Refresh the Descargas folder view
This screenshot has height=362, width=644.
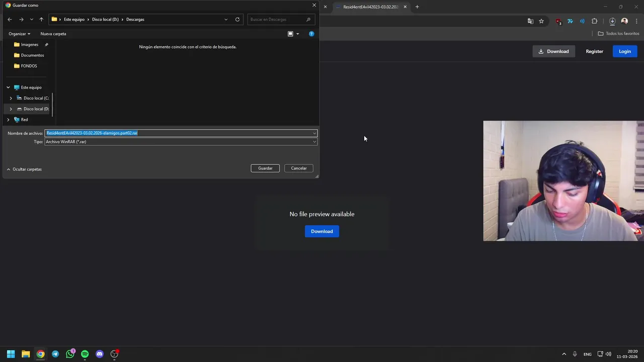coord(237,20)
